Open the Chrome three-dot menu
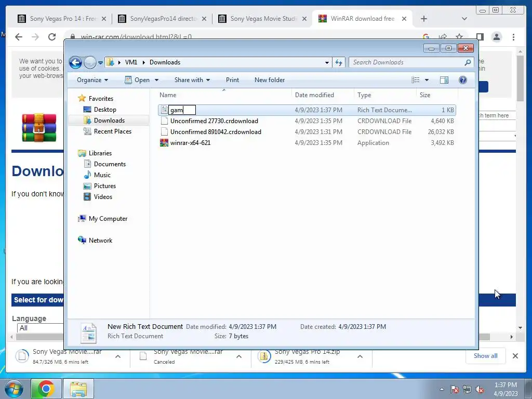Image resolution: width=532 pixels, height=399 pixels. (x=514, y=37)
